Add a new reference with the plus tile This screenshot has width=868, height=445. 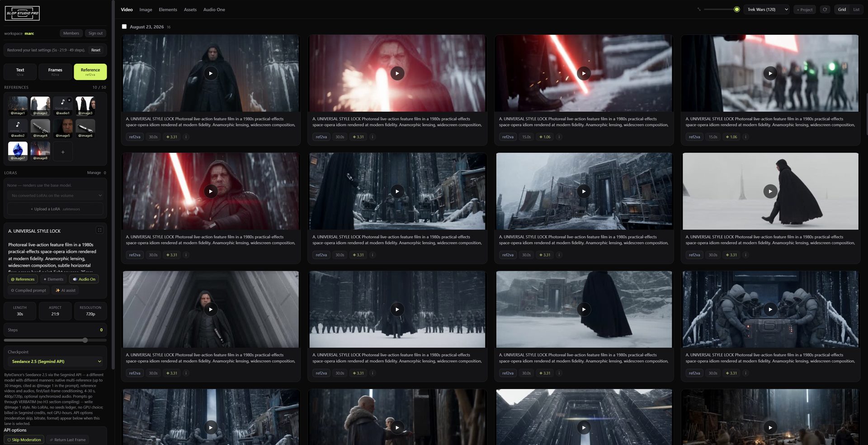(63, 152)
